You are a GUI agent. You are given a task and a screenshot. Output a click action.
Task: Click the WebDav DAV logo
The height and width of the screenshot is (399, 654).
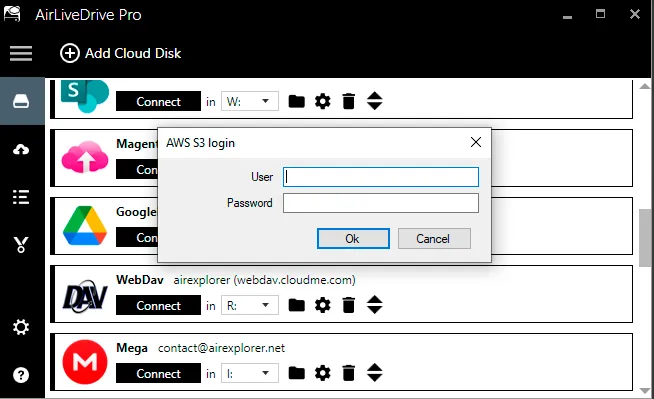85,296
